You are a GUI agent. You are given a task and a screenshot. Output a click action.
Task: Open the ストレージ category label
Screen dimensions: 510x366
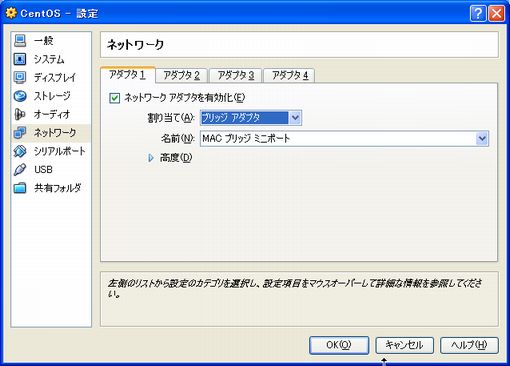click(x=52, y=96)
